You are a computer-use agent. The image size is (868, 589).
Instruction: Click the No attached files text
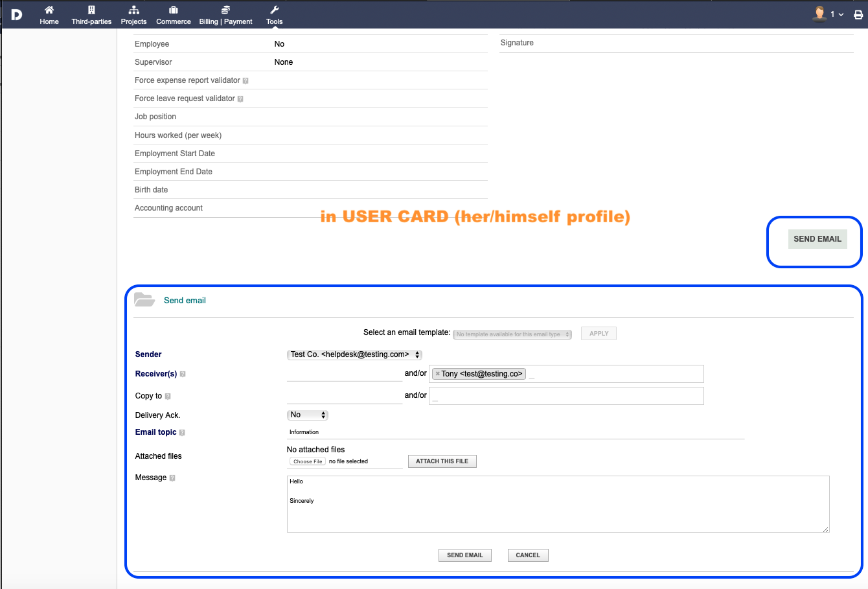315,450
